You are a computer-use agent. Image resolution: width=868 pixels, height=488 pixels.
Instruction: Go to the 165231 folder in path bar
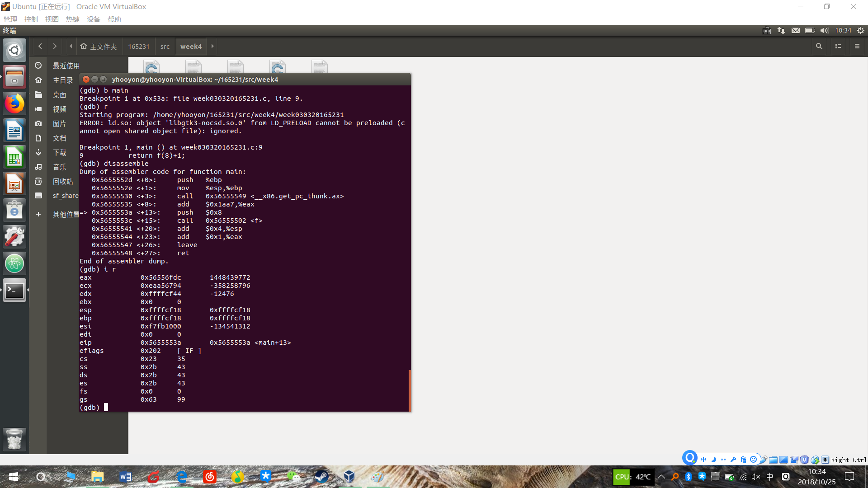click(138, 46)
